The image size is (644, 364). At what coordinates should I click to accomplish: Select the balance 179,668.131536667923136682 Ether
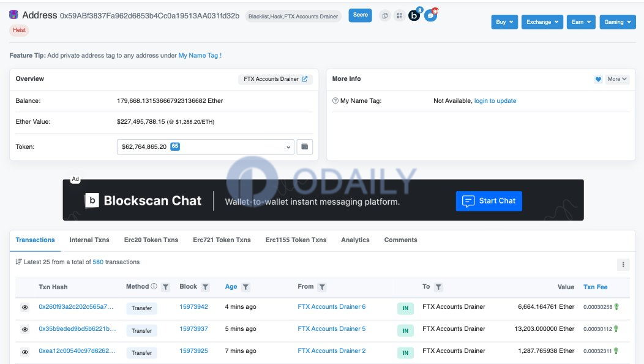tap(170, 100)
